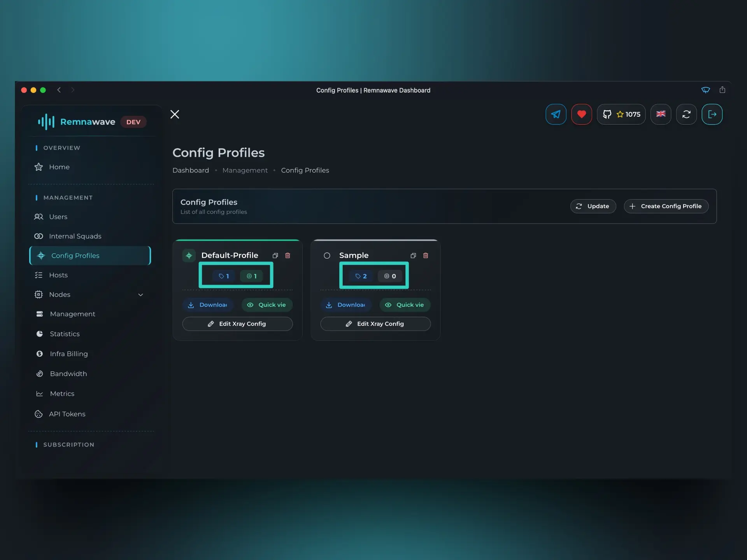Open Internal Squads in sidebar
Viewport: 747px width, 560px height.
pyautogui.click(x=75, y=236)
